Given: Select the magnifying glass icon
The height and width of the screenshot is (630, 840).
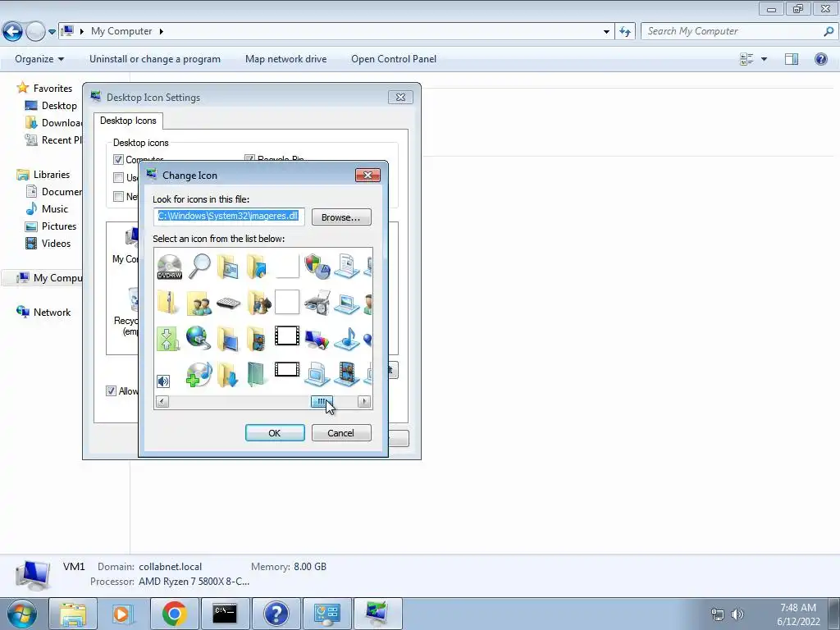Looking at the screenshot, I should 199,267.
